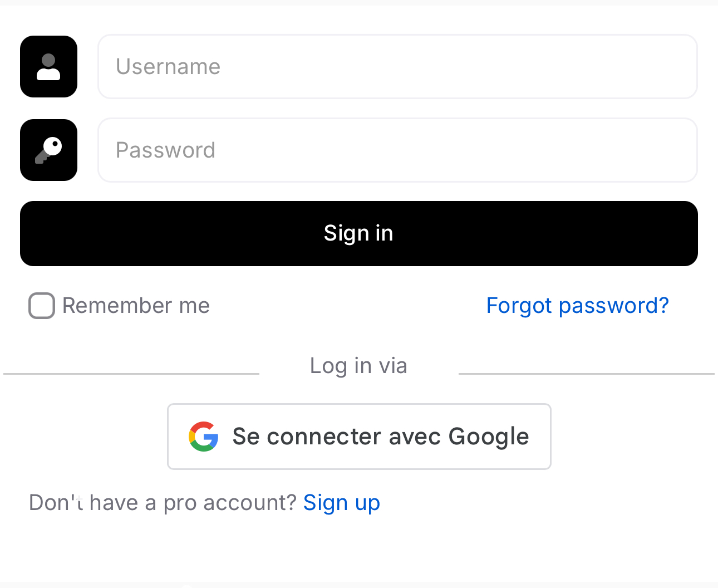Image resolution: width=718 pixels, height=588 pixels.
Task: Click the Username placeholder text
Action: [168, 67]
